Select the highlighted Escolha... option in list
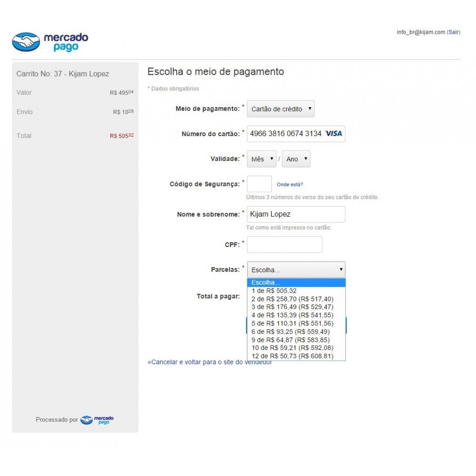 click(296, 282)
